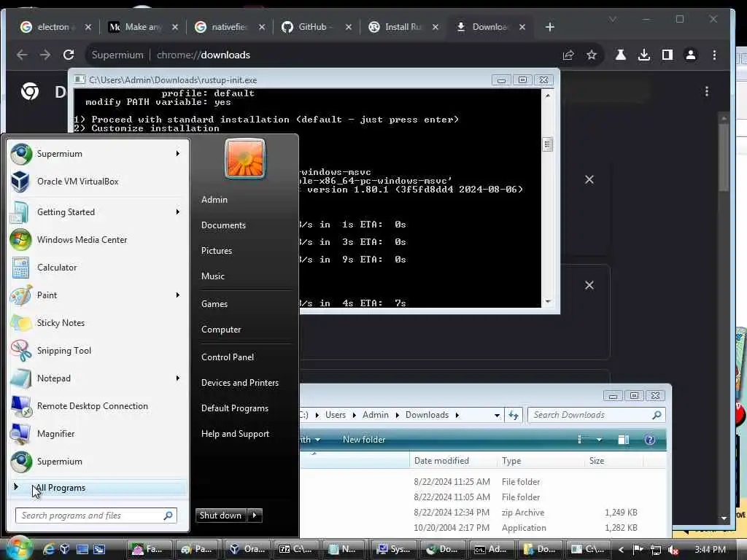Bookmark this page with star icon
The height and width of the screenshot is (560, 747).
pos(591,55)
